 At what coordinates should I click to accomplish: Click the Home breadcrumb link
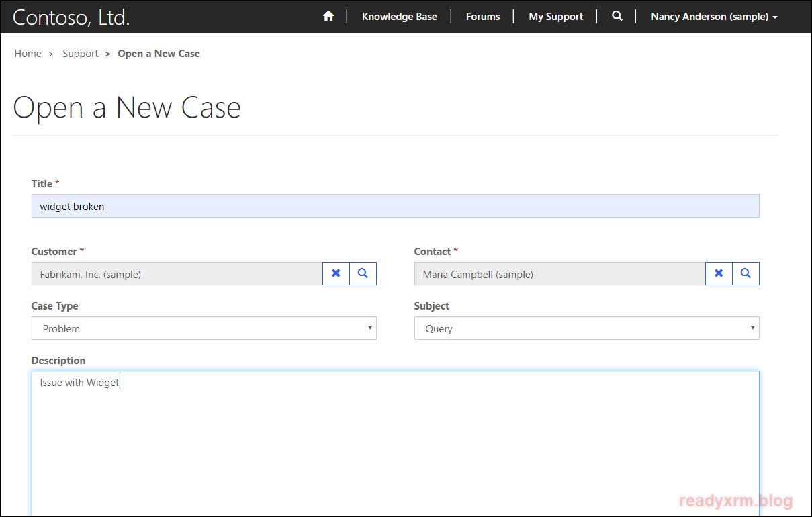(x=28, y=54)
